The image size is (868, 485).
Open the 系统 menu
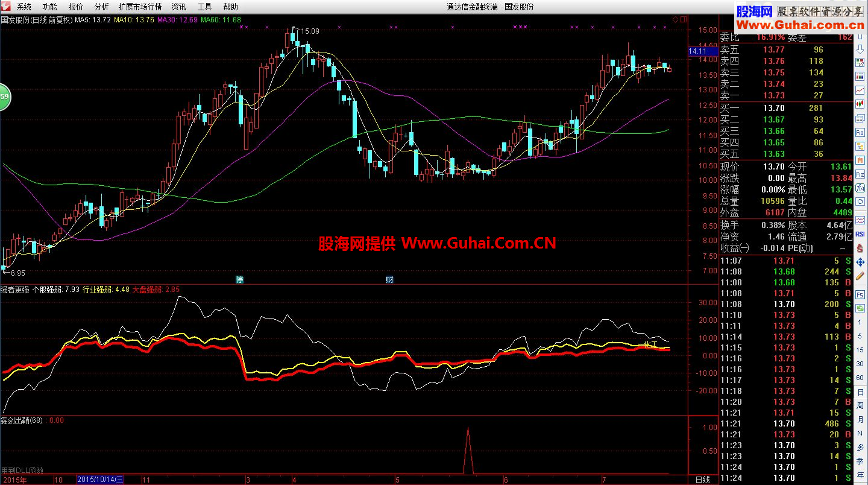click(x=24, y=7)
